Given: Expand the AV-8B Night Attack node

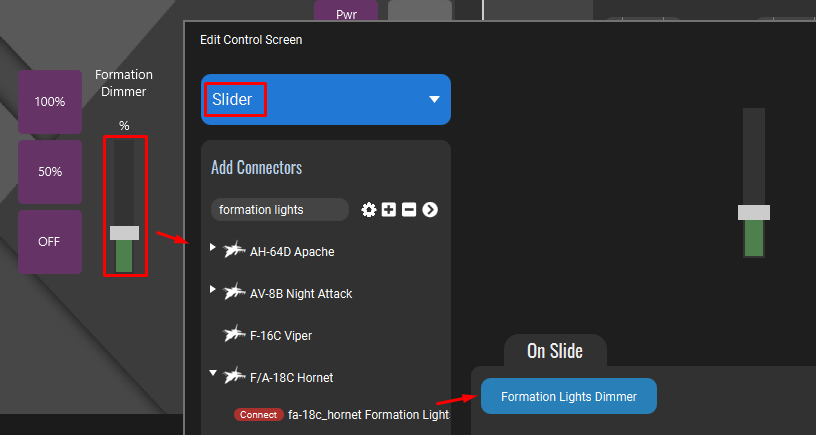Looking at the screenshot, I should pyautogui.click(x=212, y=289).
